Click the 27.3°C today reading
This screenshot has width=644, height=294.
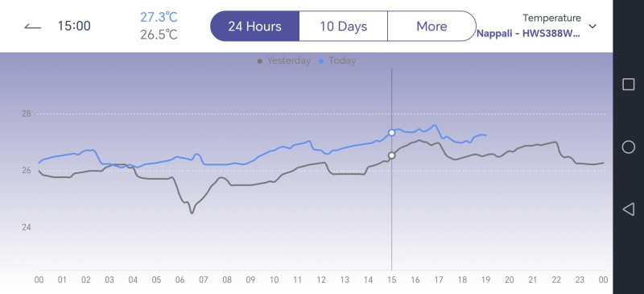(159, 17)
